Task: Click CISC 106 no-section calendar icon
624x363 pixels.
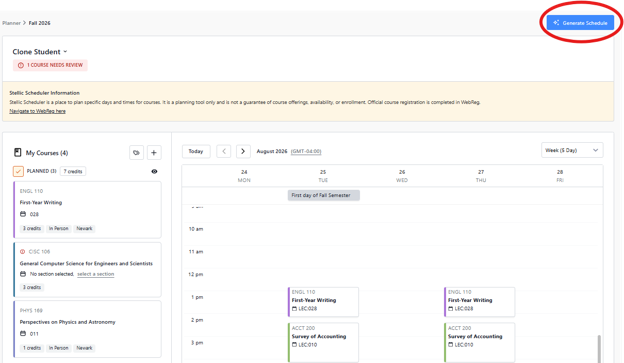Action: 23,274
